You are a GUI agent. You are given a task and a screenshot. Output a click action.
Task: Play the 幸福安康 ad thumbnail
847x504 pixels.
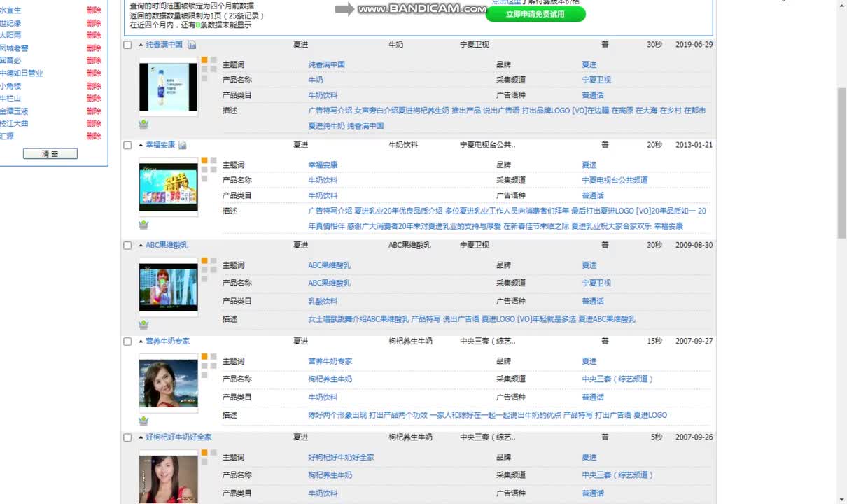point(168,187)
